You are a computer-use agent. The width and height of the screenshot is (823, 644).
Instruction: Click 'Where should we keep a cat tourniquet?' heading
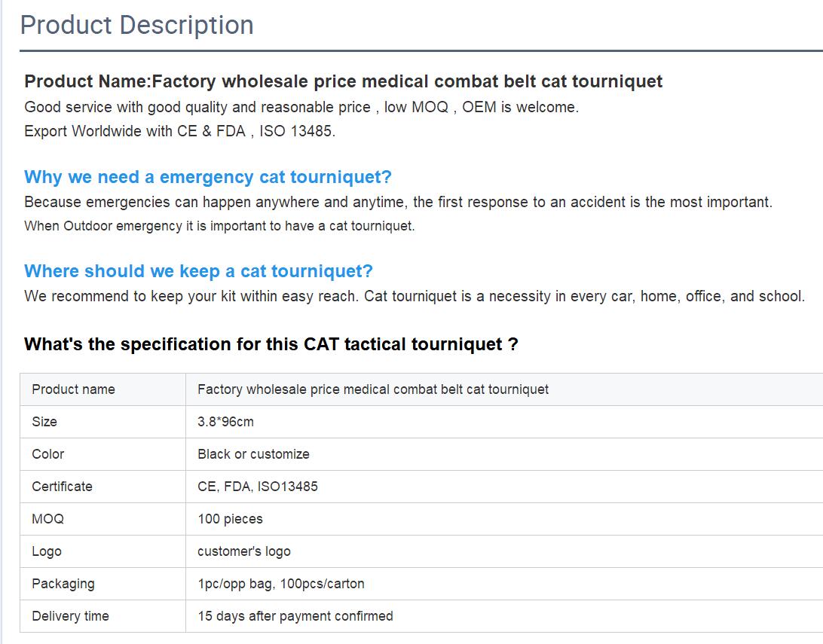[198, 271]
